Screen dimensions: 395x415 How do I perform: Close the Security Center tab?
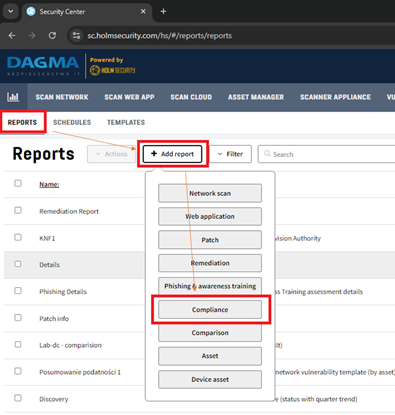(143, 11)
